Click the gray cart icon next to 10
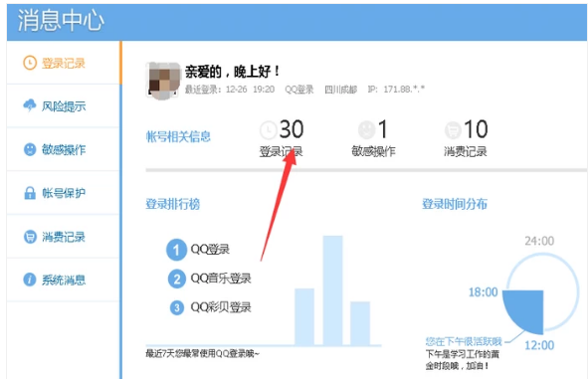Image resolution: width=588 pixels, height=379 pixels. pyautogui.click(x=453, y=129)
